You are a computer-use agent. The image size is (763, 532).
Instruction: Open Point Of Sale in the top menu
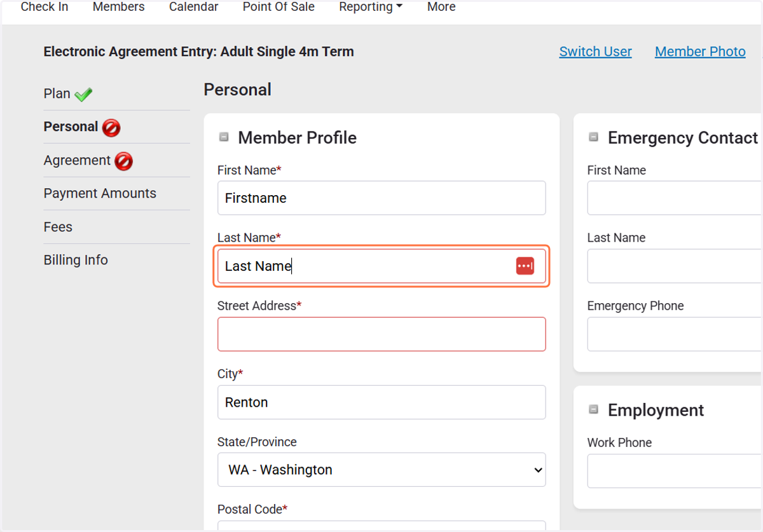coord(278,7)
